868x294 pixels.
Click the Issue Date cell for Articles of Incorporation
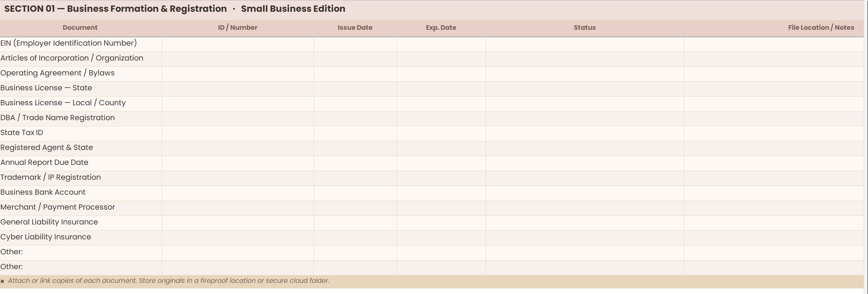click(355, 59)
